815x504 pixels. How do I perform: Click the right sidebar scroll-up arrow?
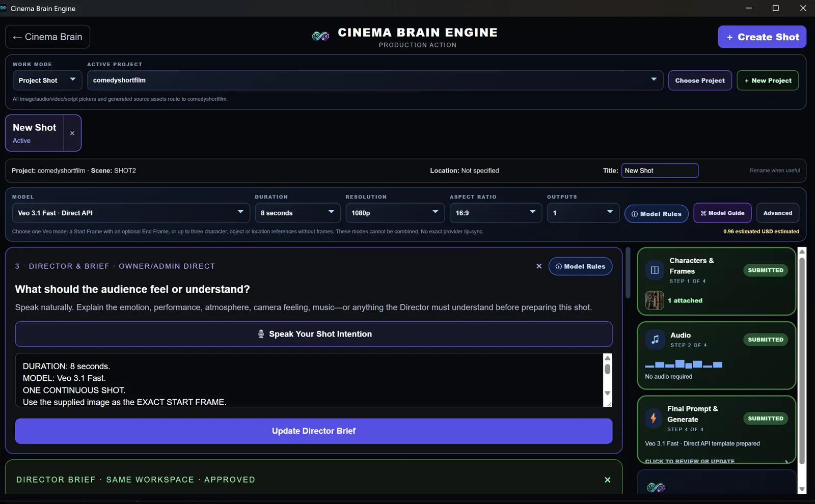click(802, 251)
